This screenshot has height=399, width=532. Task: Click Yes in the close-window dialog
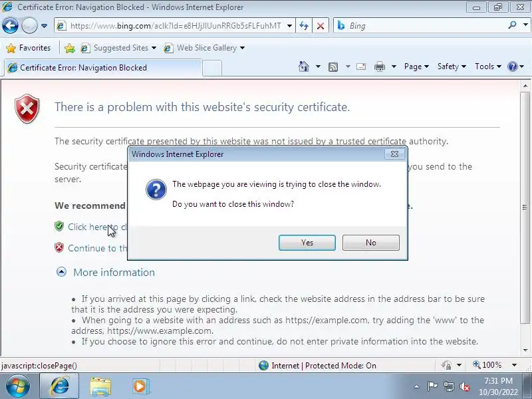307,243
